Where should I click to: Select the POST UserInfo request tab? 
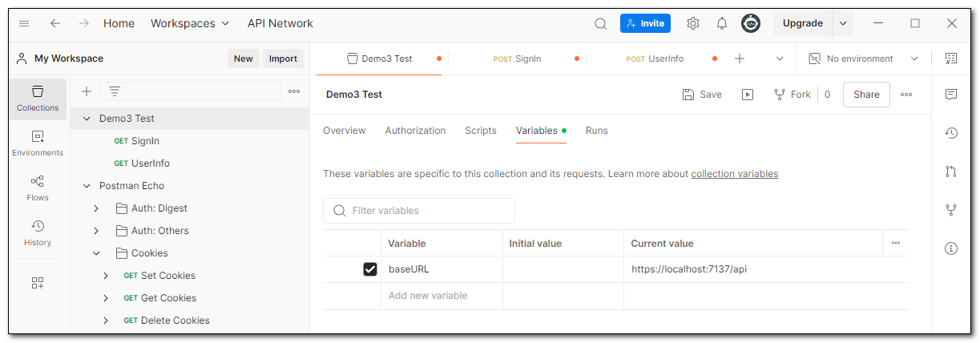coord(655,59)
